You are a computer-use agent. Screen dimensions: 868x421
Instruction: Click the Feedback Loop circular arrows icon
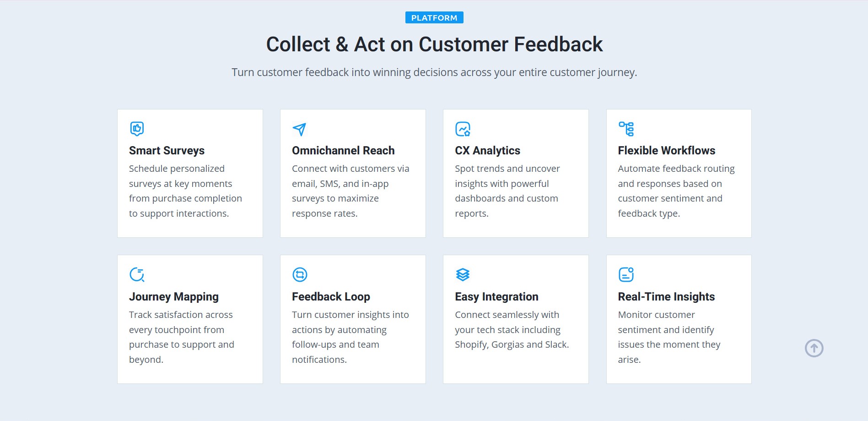coord(300,274)
